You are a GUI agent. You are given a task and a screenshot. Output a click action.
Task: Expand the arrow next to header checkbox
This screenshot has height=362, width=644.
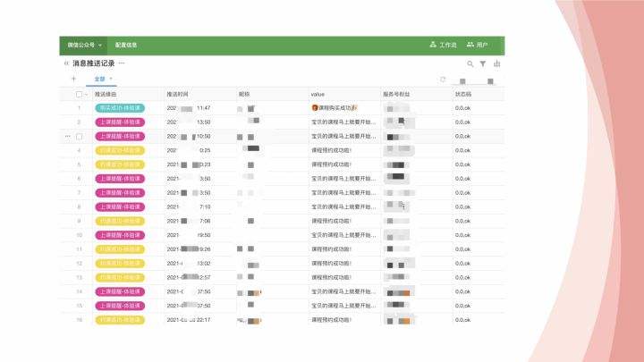tap(87, 94)
